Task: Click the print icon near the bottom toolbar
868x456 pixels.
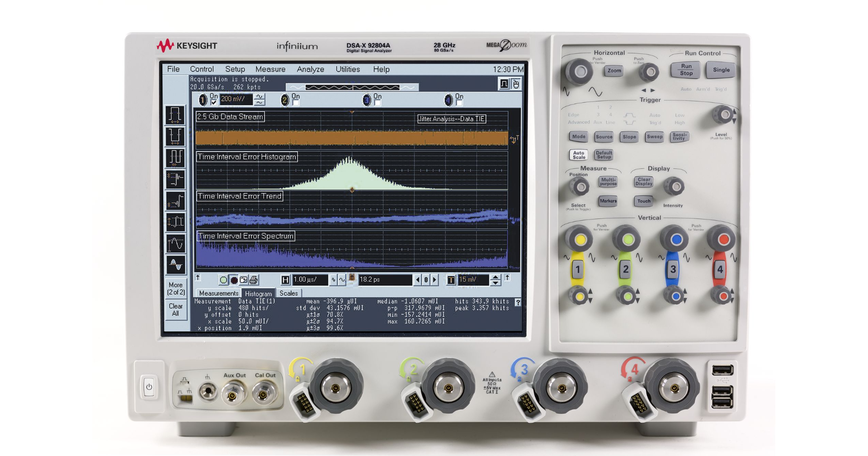Action: 254,279
